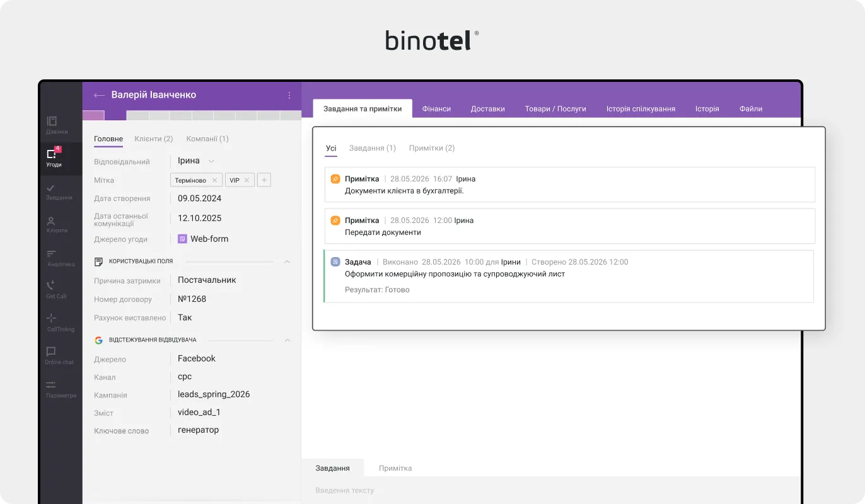
Task: Click pin icon of note Документи клієнта
Action: pyautogui.click(x=335, y=179)
